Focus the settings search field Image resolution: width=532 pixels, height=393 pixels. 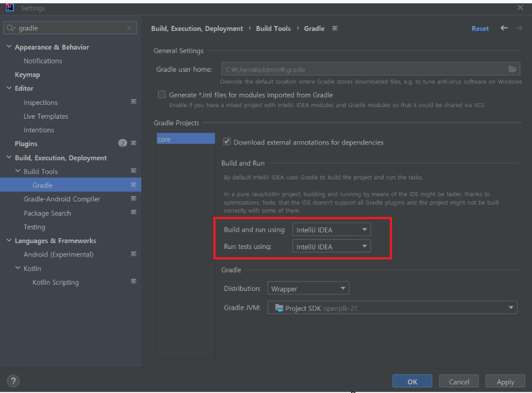pyautogui.click(x=70, y=28)
